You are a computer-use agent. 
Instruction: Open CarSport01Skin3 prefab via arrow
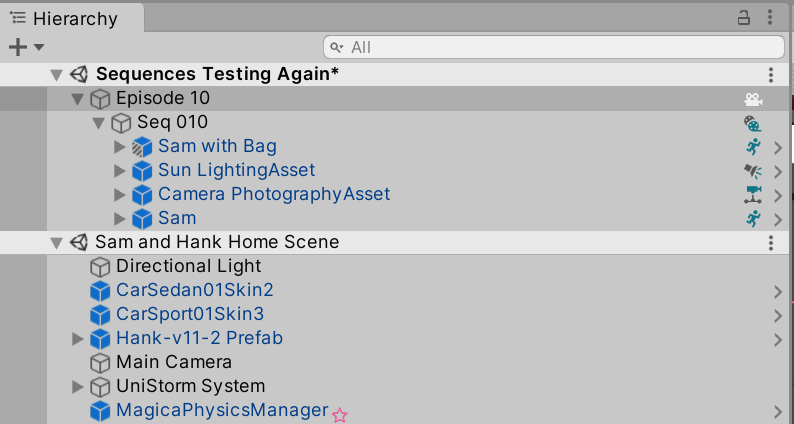[x=778, y=316]
